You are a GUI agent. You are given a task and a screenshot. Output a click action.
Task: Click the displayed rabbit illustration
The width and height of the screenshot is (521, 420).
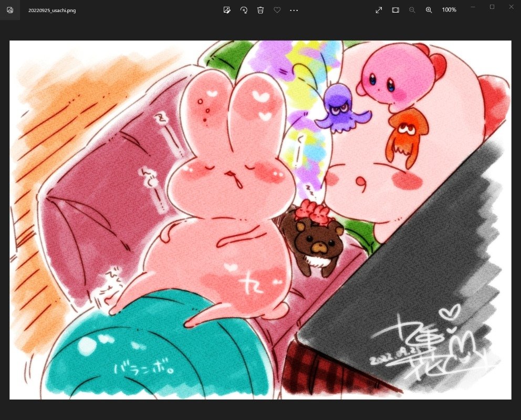[260, 220]
